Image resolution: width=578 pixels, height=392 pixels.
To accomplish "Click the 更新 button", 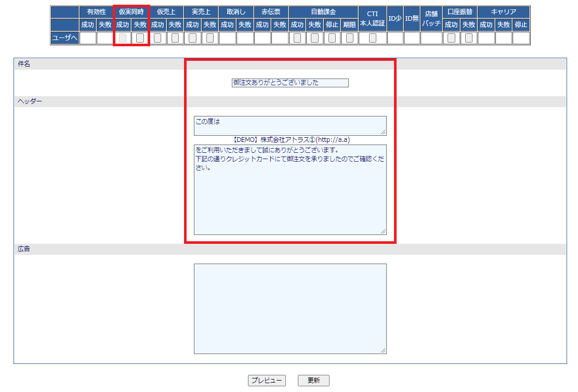I will (x=314, y=381).
